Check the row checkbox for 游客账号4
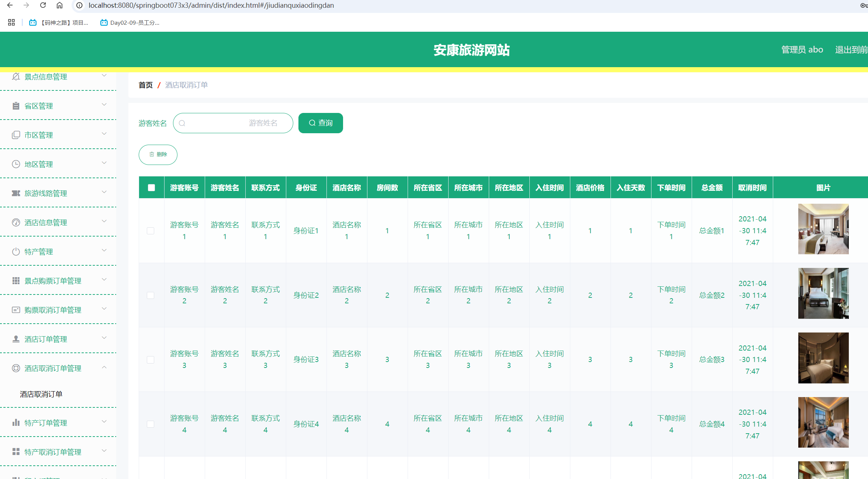The image size is (868, 479). click(151, 424)
